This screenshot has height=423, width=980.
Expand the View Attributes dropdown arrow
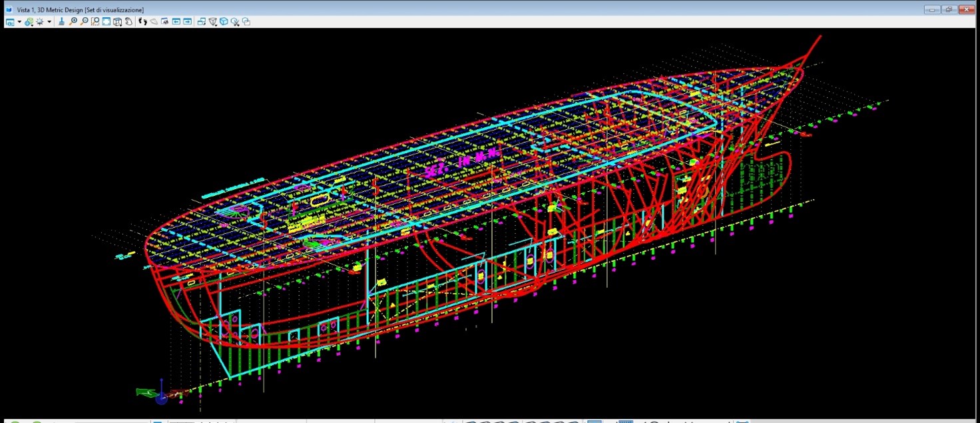tap(19, 22)
